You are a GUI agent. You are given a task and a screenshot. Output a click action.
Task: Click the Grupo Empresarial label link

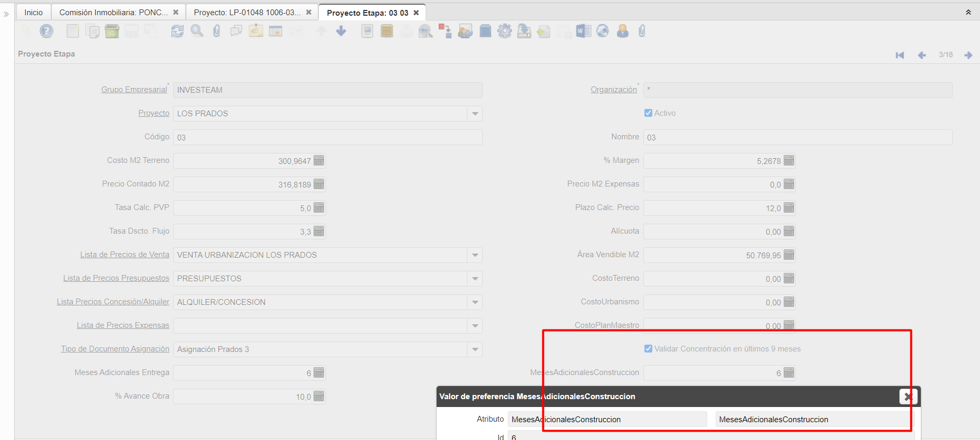coord(134,90)
